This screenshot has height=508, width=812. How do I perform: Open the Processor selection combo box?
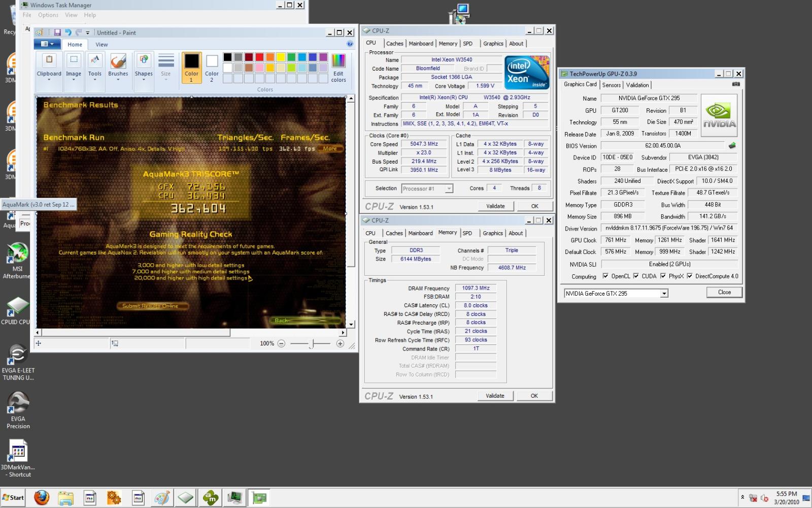tap(427, 188)
